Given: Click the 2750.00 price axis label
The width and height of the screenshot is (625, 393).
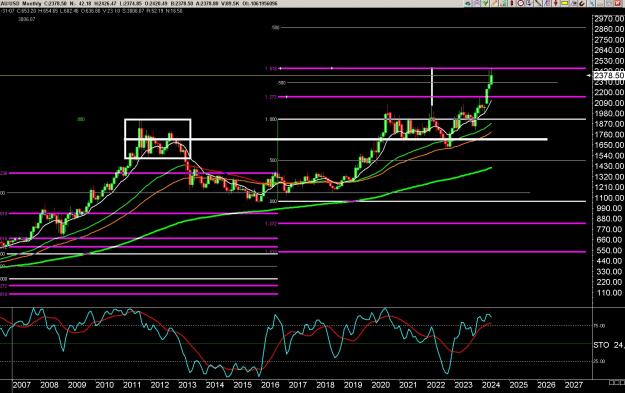Looking at the screenshot, I should (x=609, y=40).
